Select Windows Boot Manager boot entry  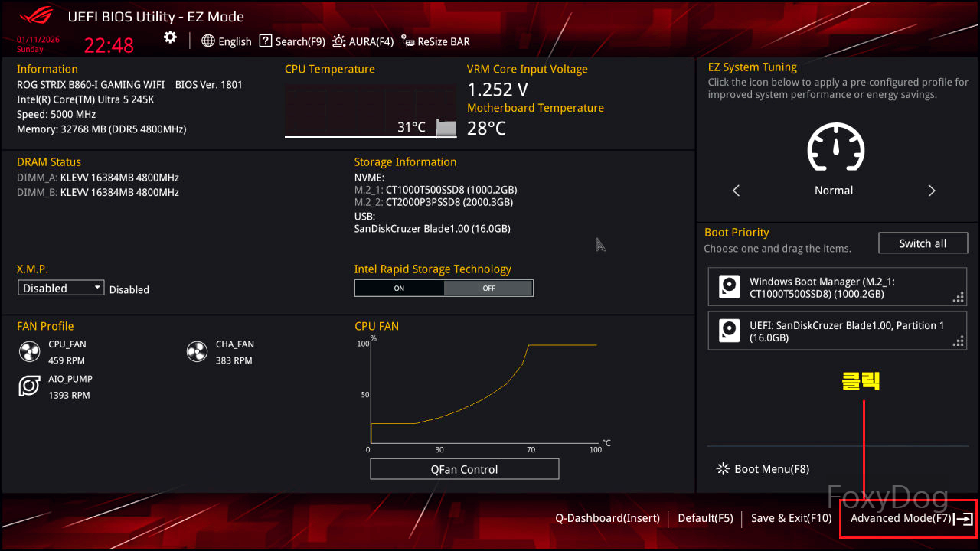pyautogui.click(x=838, y=287)
